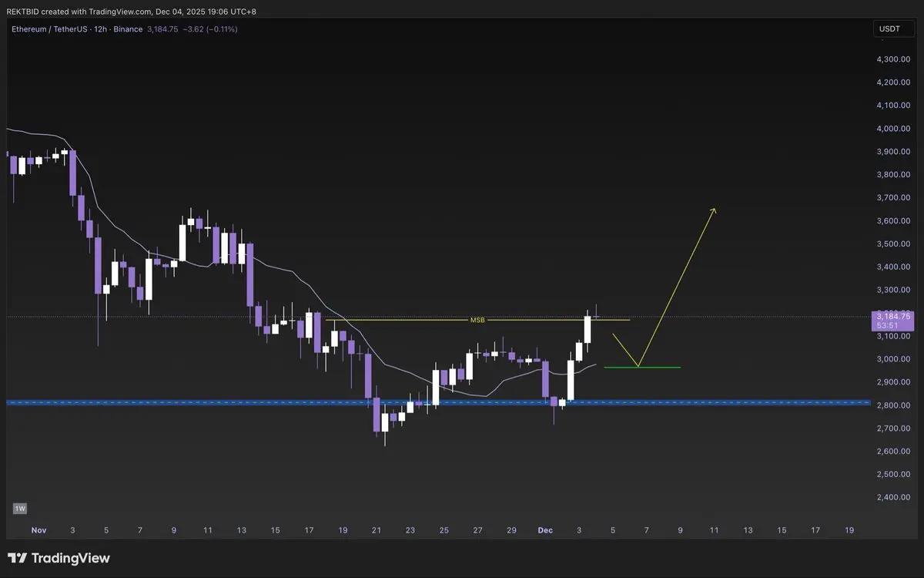Select the MSB label on the yellow line

[x=477, y=320]
